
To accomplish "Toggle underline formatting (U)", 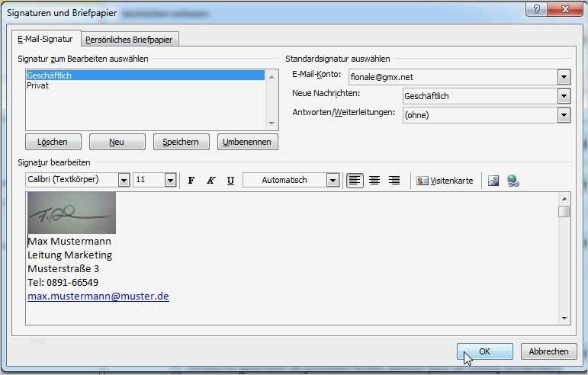I will pyautogui.click(x=230, y=180).
